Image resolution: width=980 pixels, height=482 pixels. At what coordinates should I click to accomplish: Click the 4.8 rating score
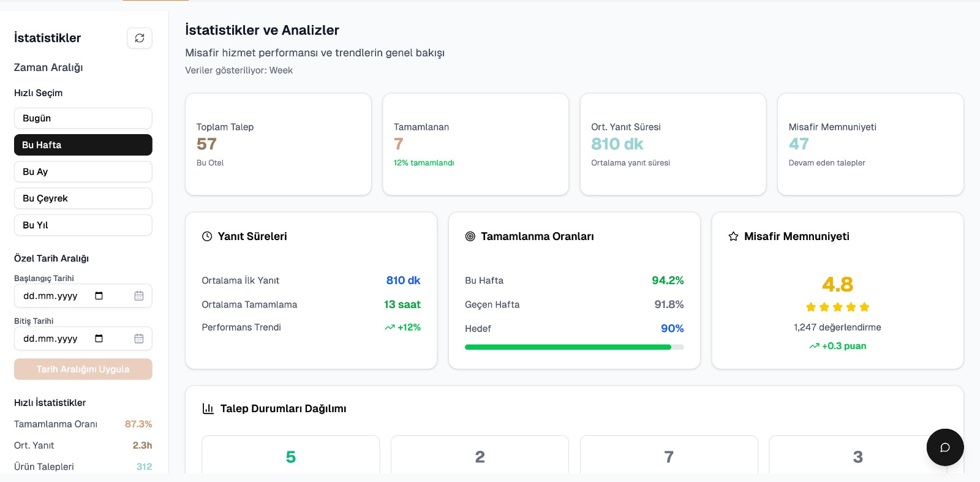(x=837, y=284)
